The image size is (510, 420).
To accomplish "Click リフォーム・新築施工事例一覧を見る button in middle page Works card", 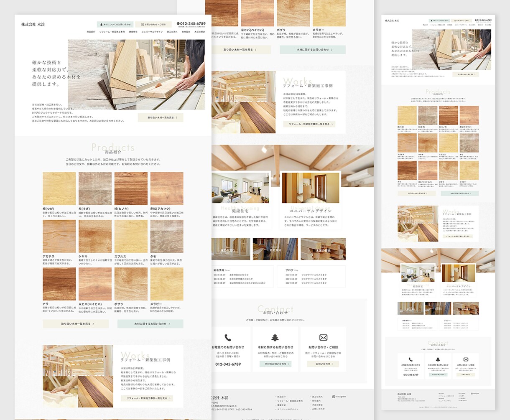I will [x=309, y=124].
